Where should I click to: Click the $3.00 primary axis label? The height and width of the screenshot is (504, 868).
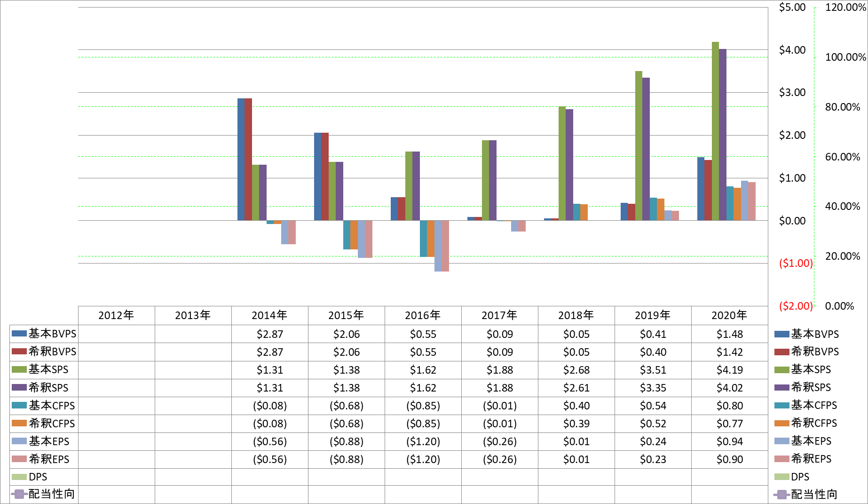click(792, 92)
